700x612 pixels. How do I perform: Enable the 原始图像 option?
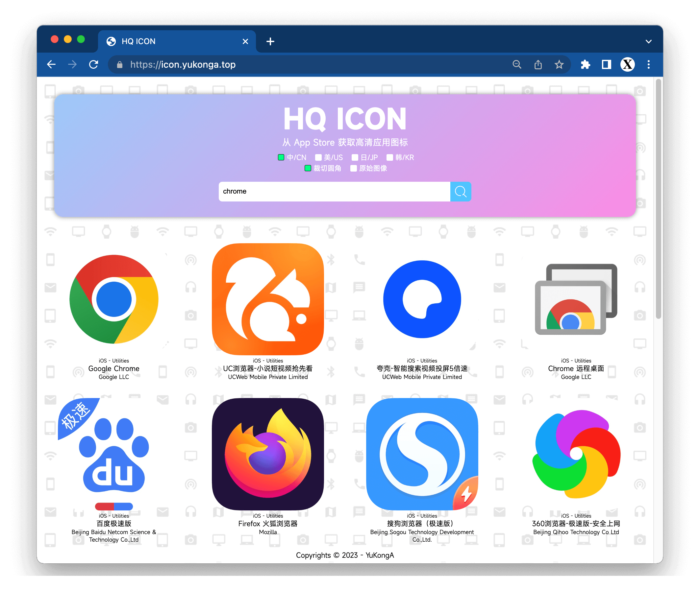pos(354,168)
